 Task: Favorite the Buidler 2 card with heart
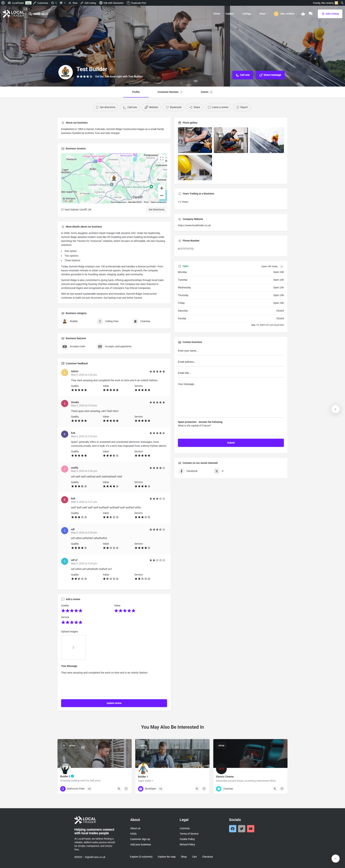tap(126, 789)
